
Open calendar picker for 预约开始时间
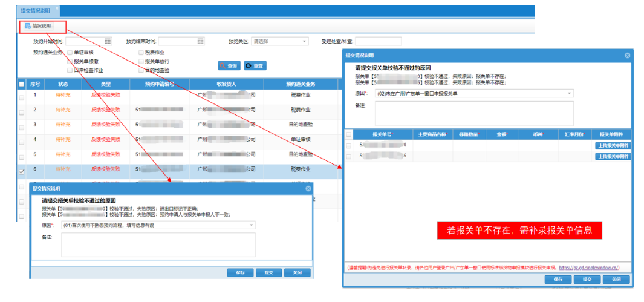tap(108, 41)
